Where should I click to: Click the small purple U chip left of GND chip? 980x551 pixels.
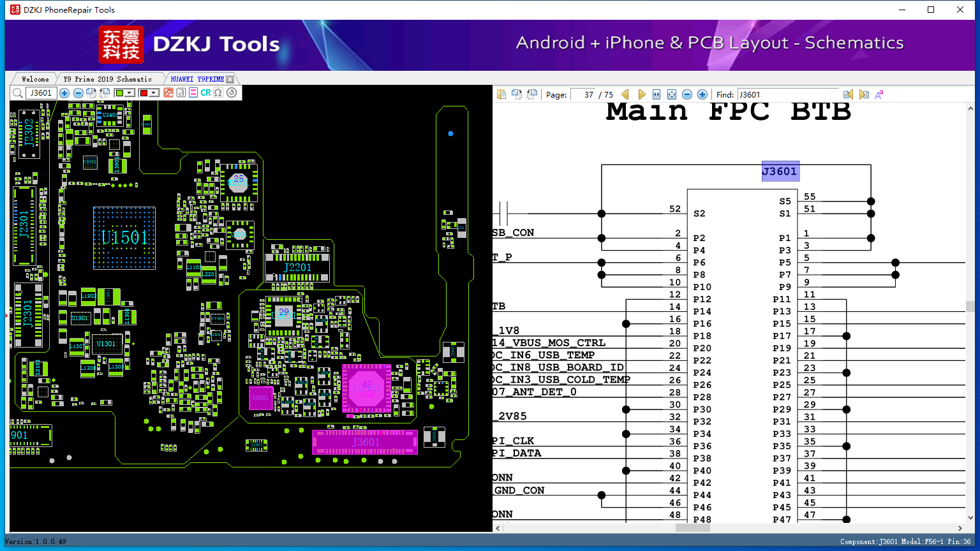260,398
